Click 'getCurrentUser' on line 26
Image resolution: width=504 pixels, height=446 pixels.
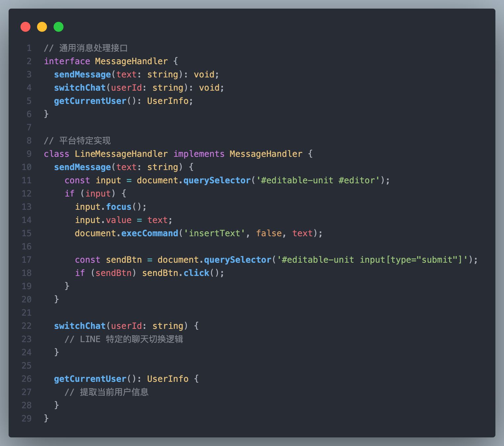point(90,379)
